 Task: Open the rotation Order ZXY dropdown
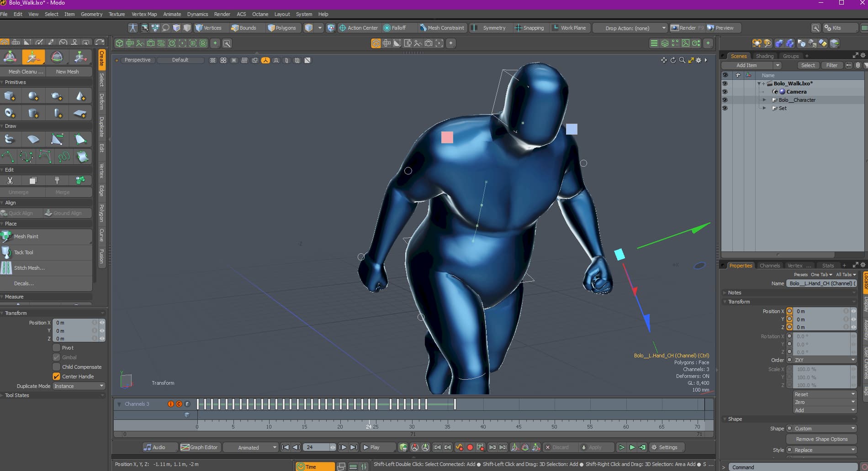824,360
